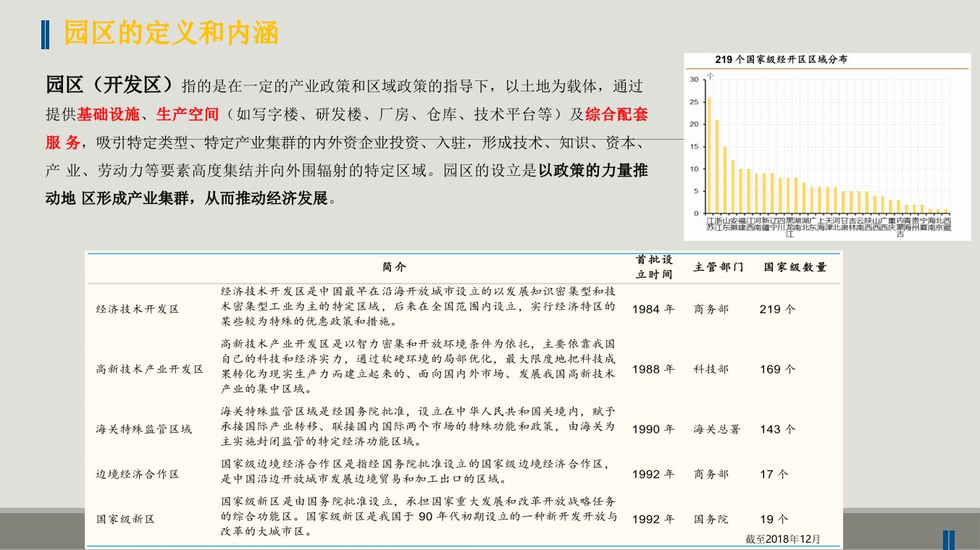Viewport: 980px width, 550px height.
Task: Select the 经济技术开发区 row label
Action: click(x=138, y=309)
